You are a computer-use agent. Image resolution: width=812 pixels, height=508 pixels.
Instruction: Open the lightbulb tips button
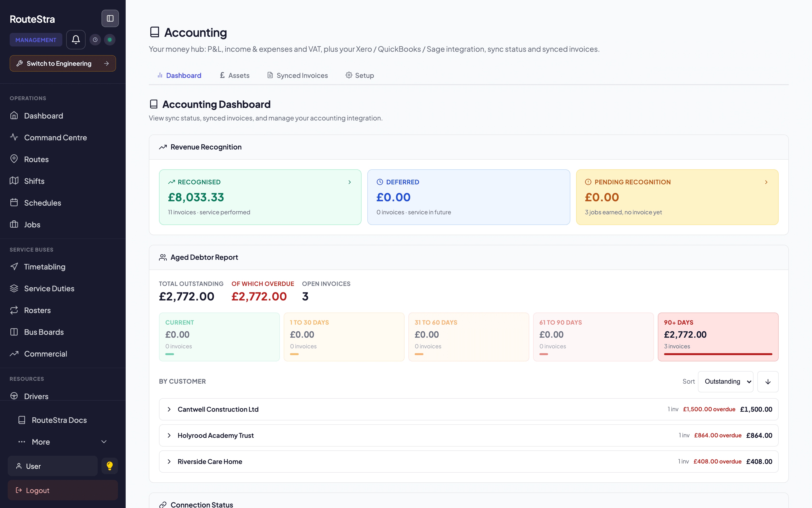[110, 466]
